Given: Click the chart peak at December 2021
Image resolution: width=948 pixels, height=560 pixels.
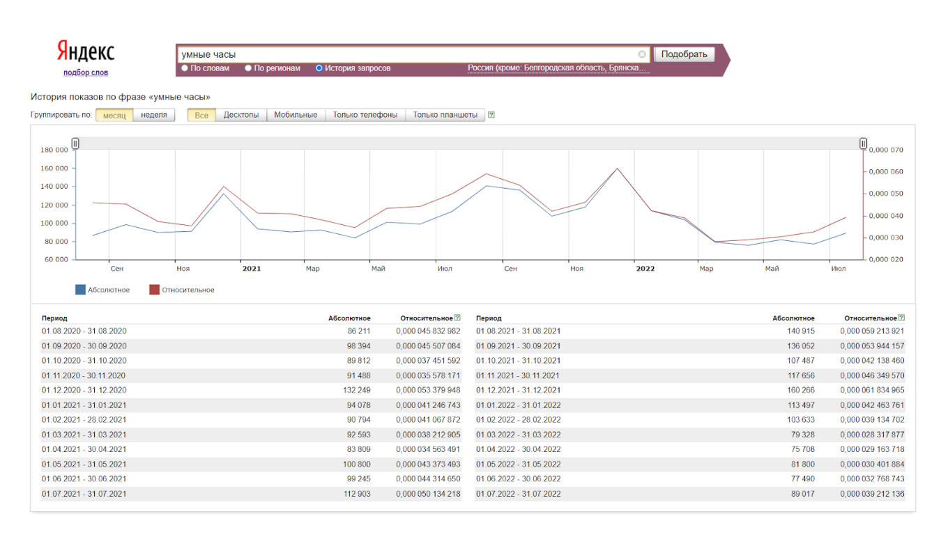Looking at the screenshot, I should click(618, 168).
